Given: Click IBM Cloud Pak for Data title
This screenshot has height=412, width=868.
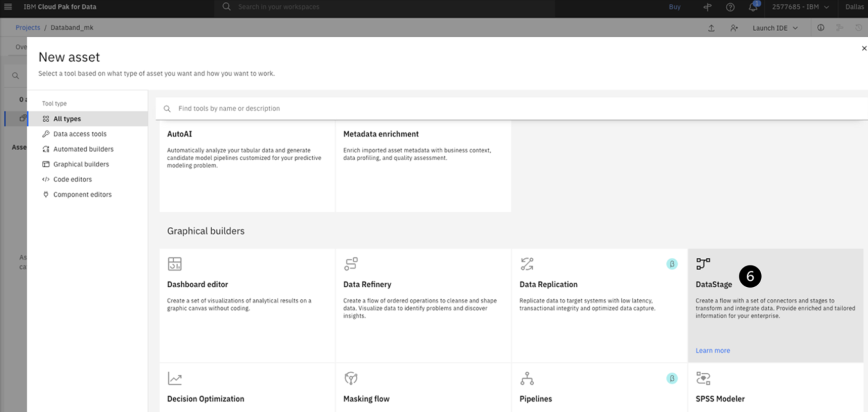Looking at the screenshot, I should 60,7.
